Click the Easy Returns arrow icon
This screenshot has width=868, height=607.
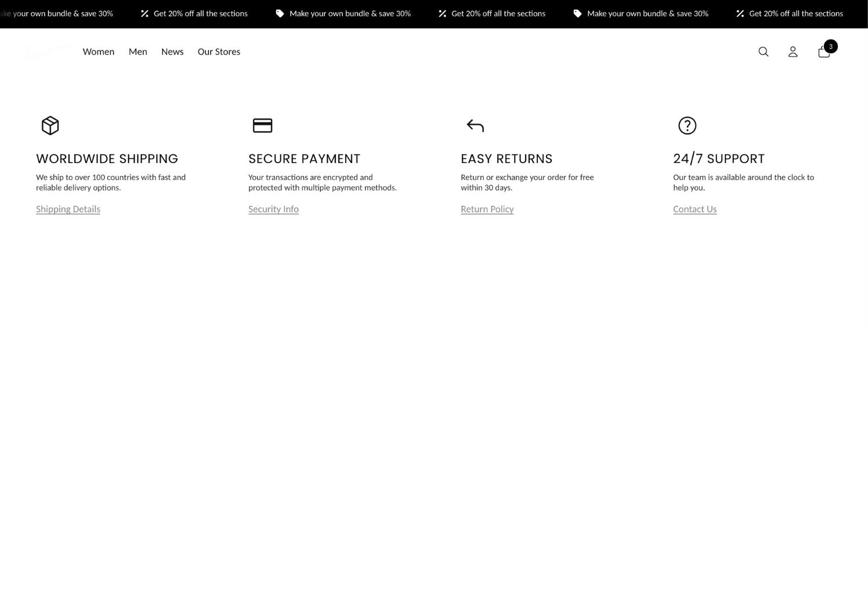pos(475,125)
